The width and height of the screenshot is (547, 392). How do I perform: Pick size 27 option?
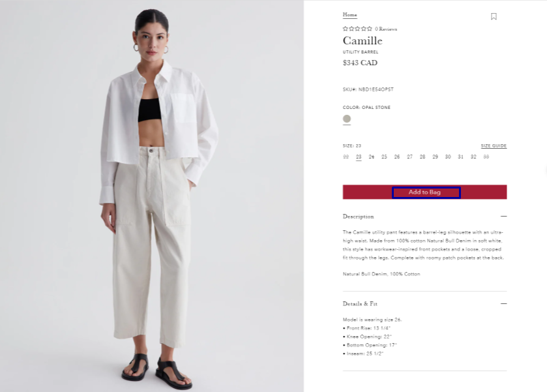point(409,157)
